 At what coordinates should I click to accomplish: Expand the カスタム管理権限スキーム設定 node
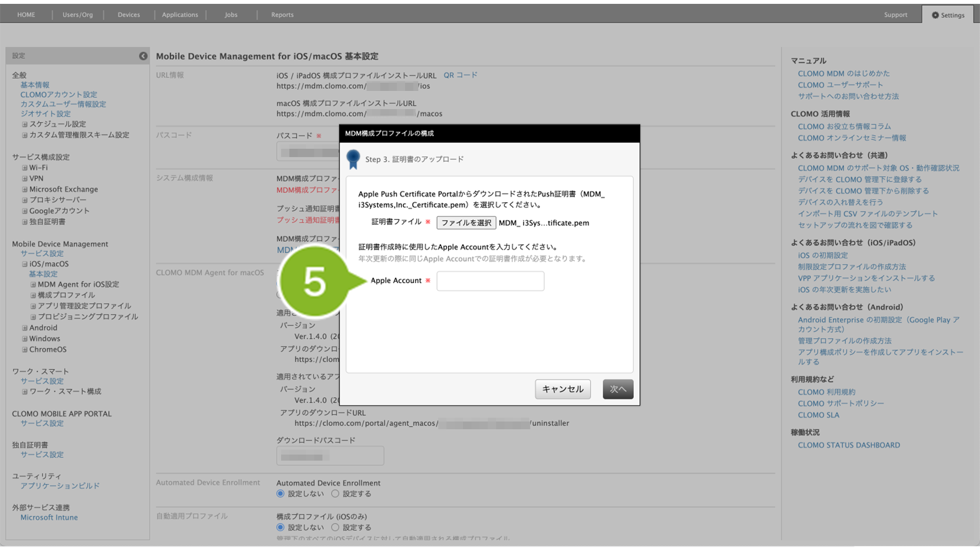click(x=24, y=135)
